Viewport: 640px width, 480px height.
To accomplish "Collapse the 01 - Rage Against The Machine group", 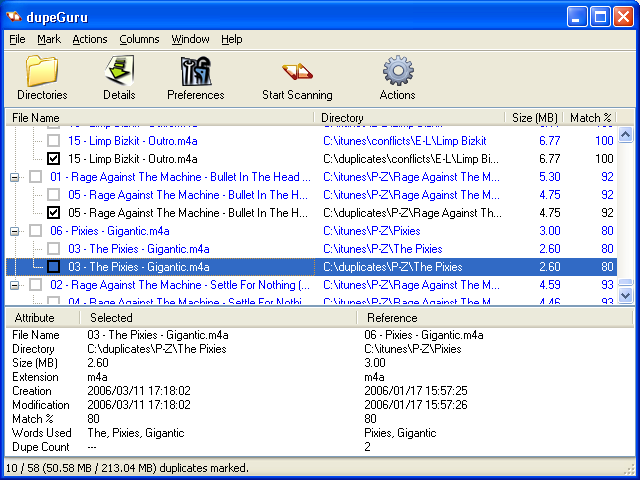I will click(x=15, y=177).
